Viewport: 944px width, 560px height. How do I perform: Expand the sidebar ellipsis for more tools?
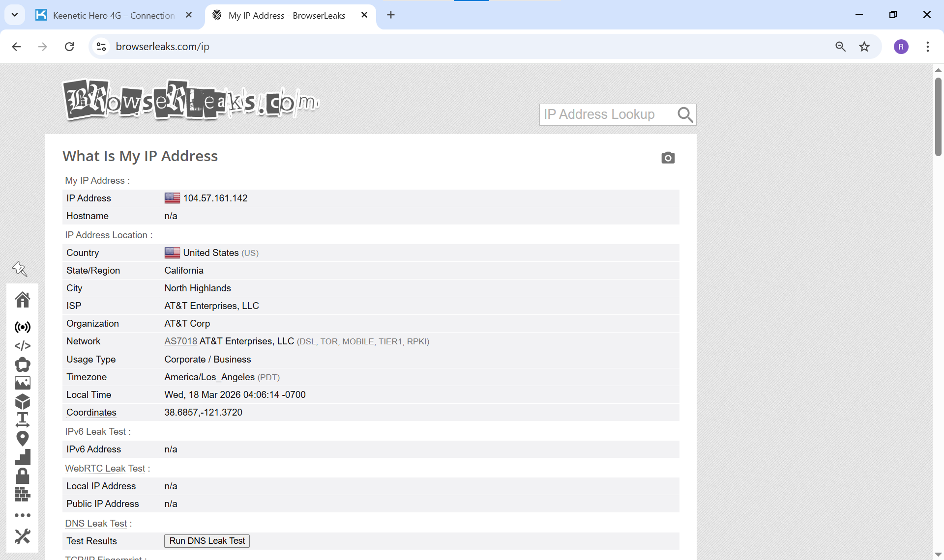pyautogui.click(x=23, y=515)
